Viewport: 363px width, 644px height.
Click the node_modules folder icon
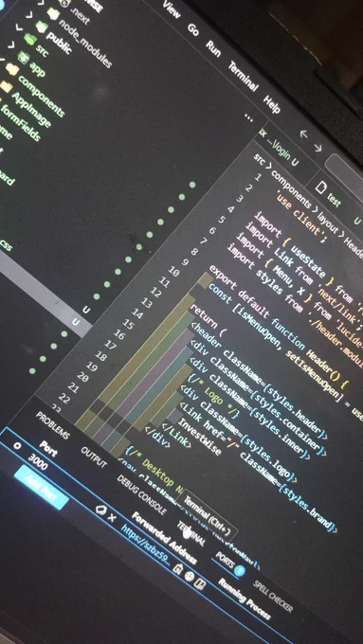pos(53,13)
